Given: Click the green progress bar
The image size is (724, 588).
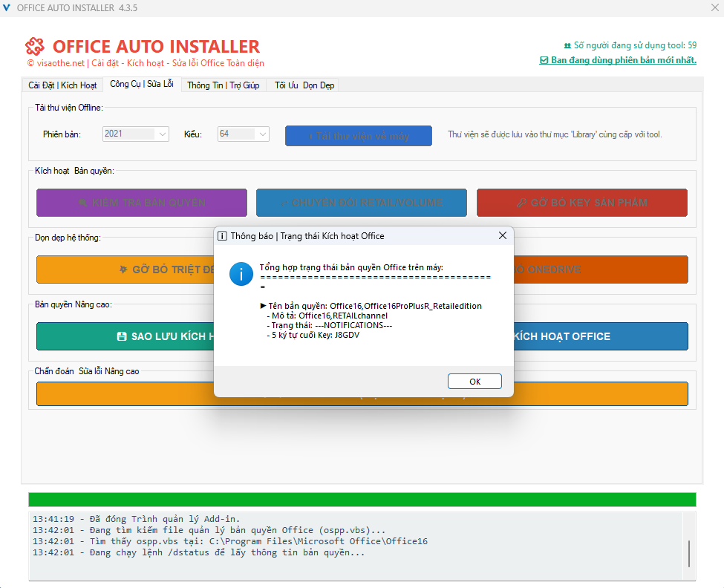Looking at the screenshot, I should pyautogui.click(x=362, y=500).
